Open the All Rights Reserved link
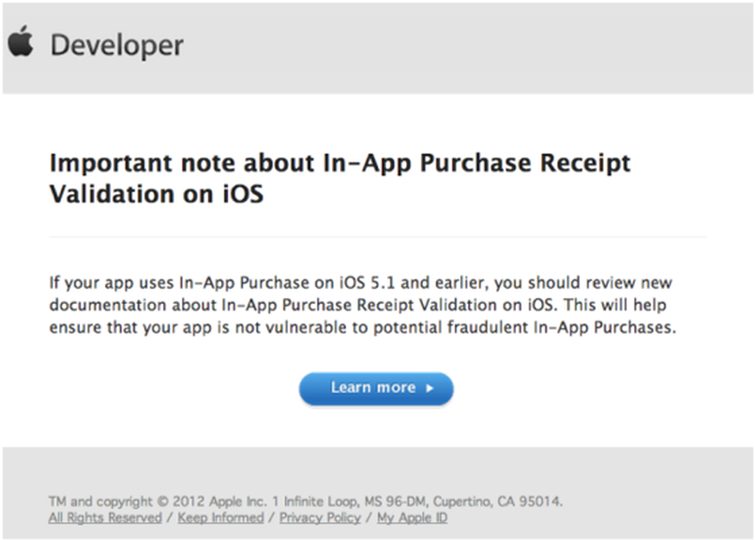 pos(105,518)
